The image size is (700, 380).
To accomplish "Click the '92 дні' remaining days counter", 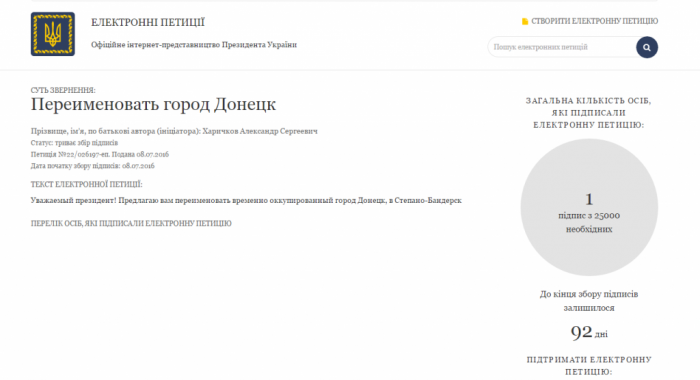I will click(589, 333).
